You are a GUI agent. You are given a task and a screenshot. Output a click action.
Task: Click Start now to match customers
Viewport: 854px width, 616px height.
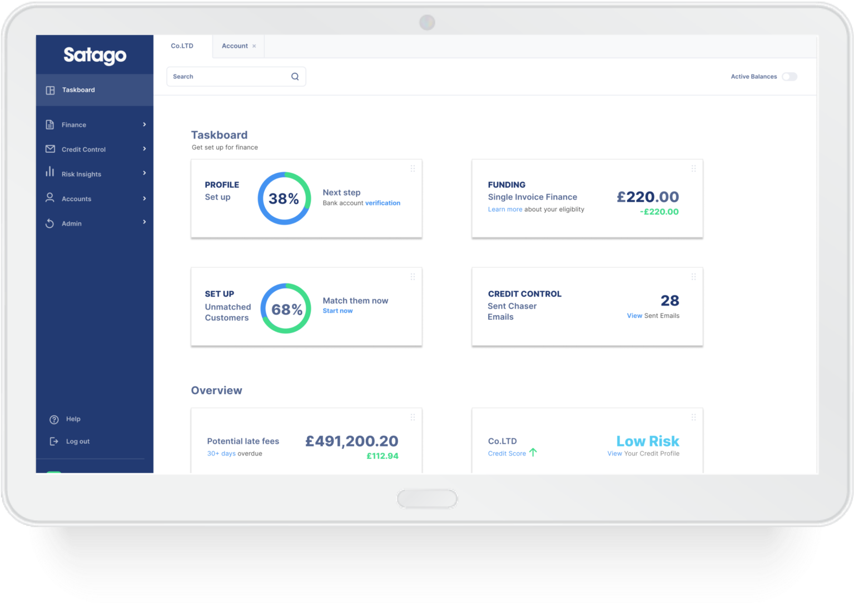pyautogui.click(x=337, y=311)
